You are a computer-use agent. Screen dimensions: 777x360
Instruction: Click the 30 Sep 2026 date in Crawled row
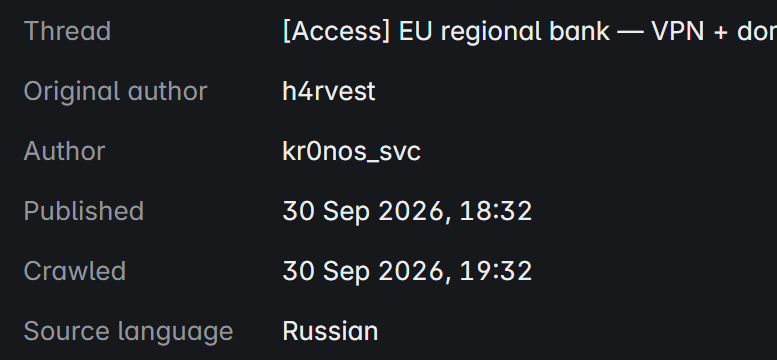click(x=364, y=271)
